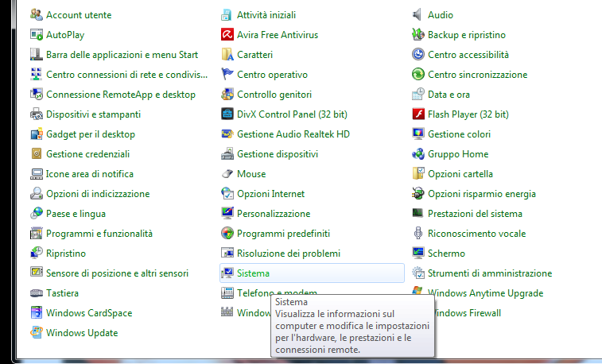The image size is (602, 364).
Task: Click Strumenti di amministrazione
Action: [489, 273]
